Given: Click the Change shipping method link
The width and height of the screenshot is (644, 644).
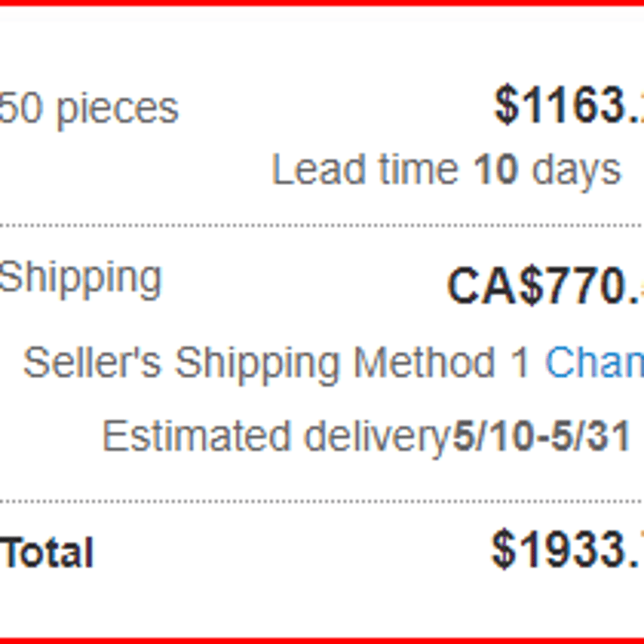Looking at the screenshot, I should pos(594,364).
